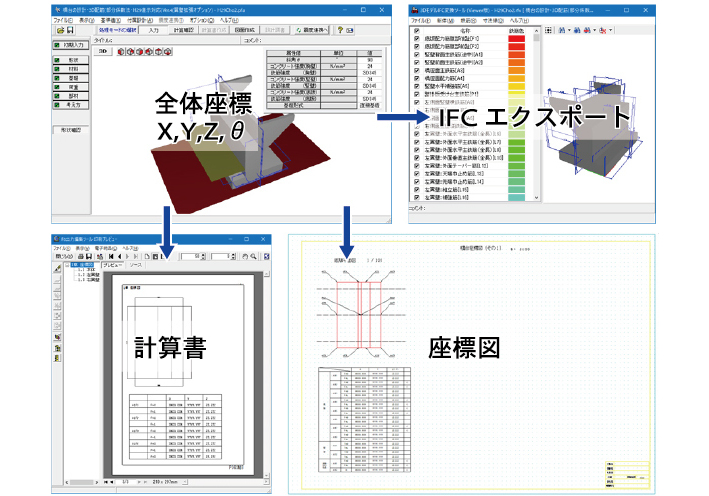Click the save floppy icon in print preview toolbar

[89, 256]
